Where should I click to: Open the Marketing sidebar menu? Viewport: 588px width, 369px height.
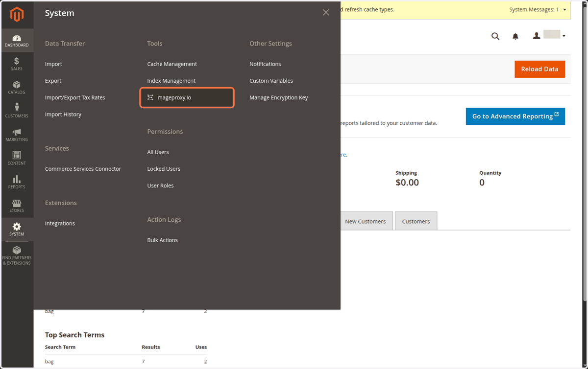click(x=17, y=135)
